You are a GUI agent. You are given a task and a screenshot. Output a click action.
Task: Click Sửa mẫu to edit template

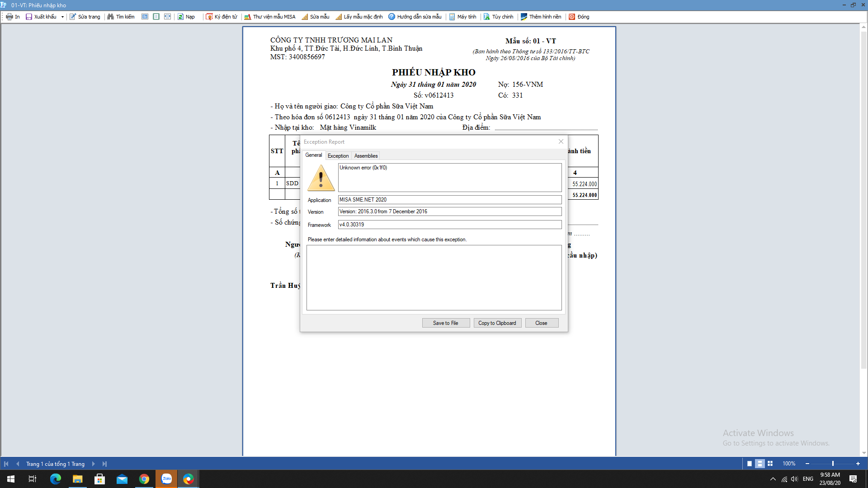coord(316,17)
